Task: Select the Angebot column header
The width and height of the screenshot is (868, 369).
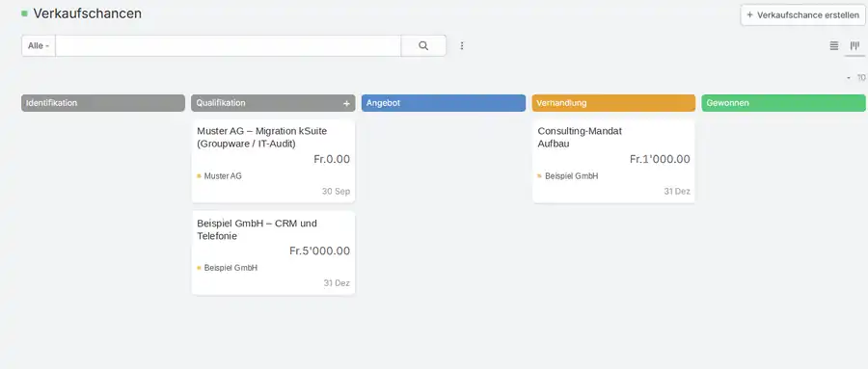Action: coord(444,103)
